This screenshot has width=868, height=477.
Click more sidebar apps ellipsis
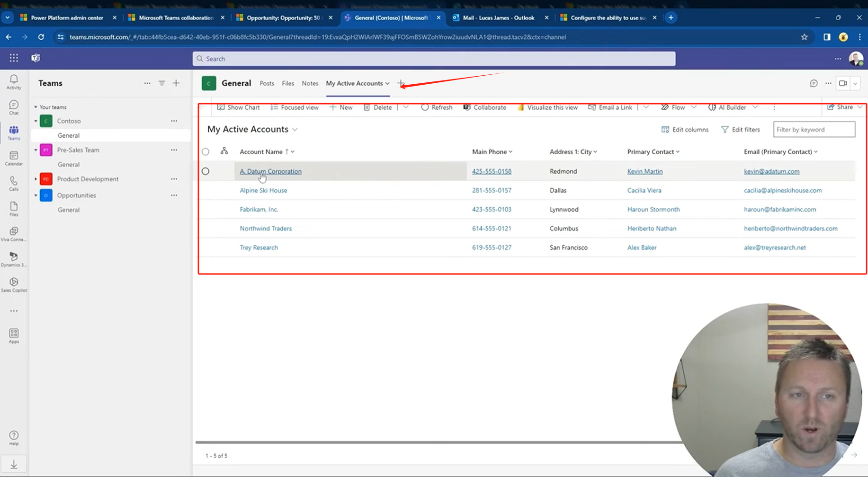tap(14, 311)
